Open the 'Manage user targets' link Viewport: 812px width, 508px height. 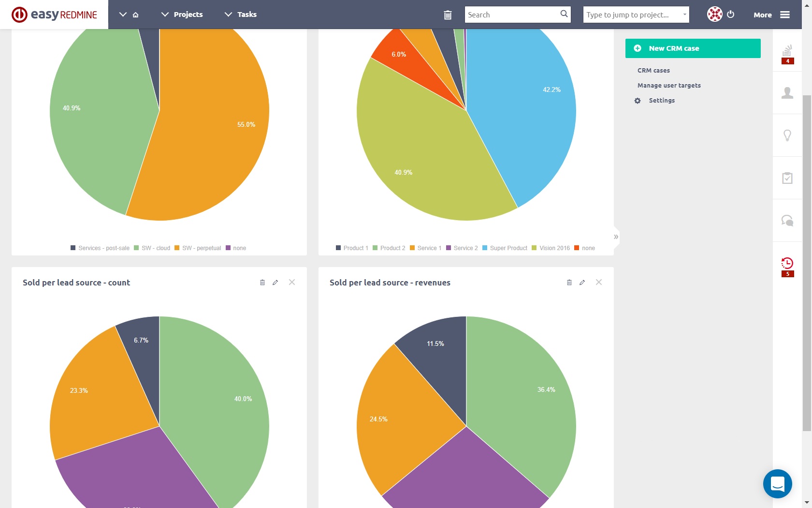pyautogui.click(x=668, y=86)
